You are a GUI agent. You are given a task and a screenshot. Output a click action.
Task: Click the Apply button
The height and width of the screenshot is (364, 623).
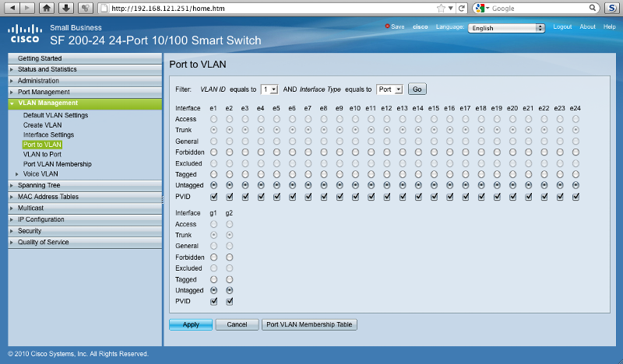pos(191,324)
